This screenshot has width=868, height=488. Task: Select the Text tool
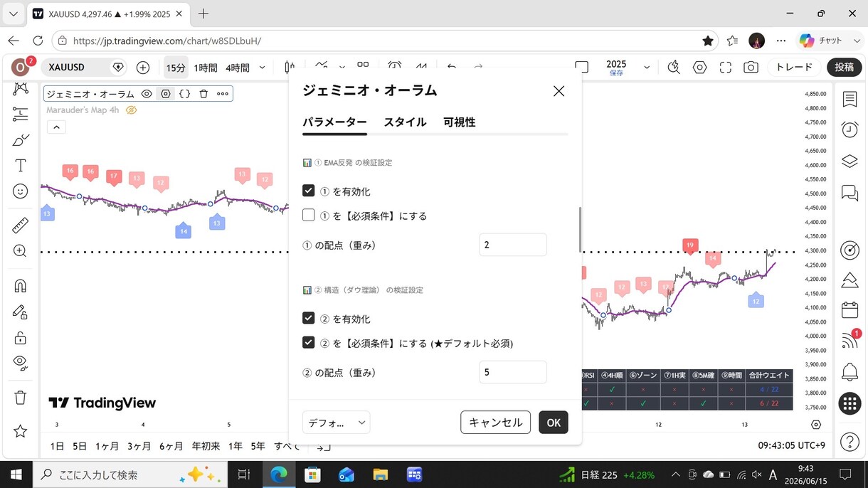[20, 166]
